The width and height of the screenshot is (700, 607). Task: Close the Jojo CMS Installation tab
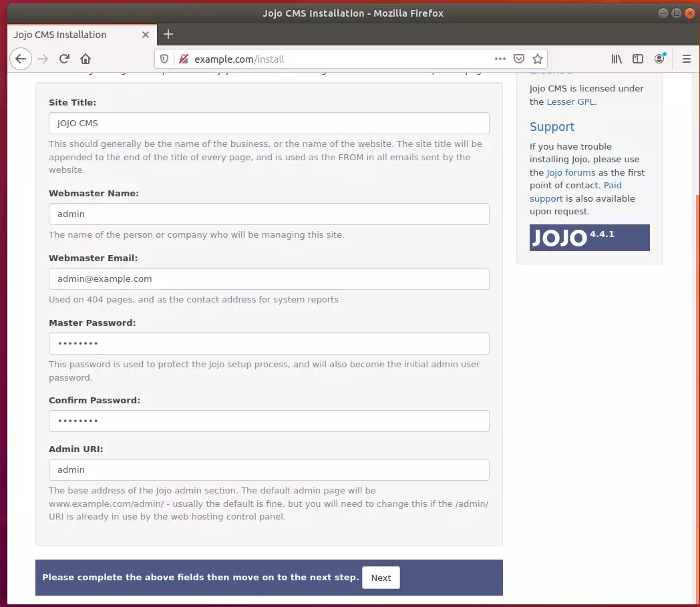[146, 35]
